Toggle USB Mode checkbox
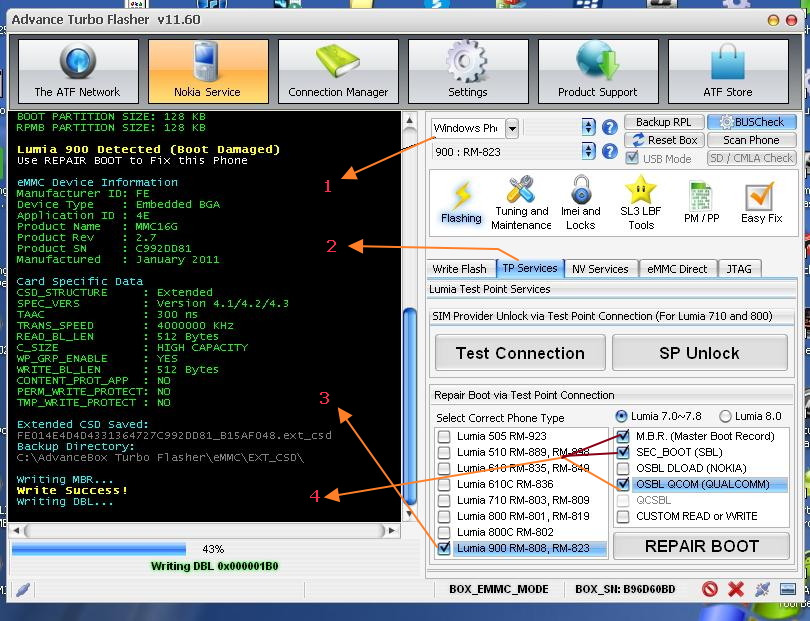Screen dimensions: 810x621 (x=631, y=158)
